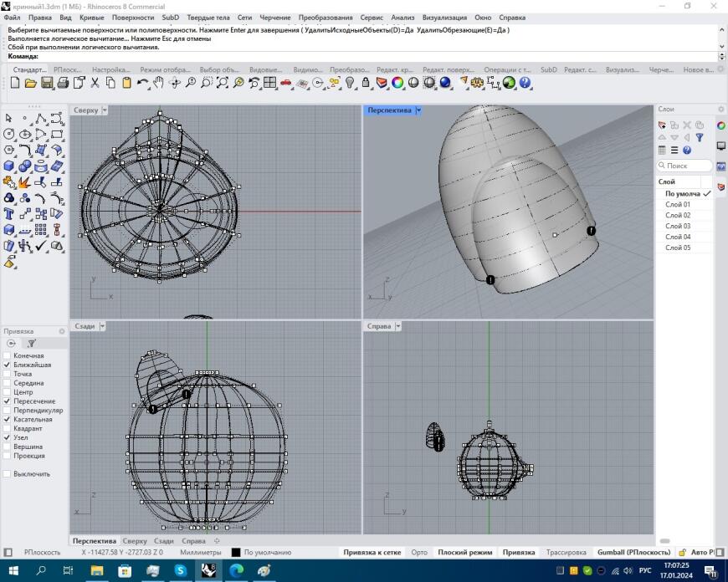Click the blue render sphere icon

tap(445, 83)
